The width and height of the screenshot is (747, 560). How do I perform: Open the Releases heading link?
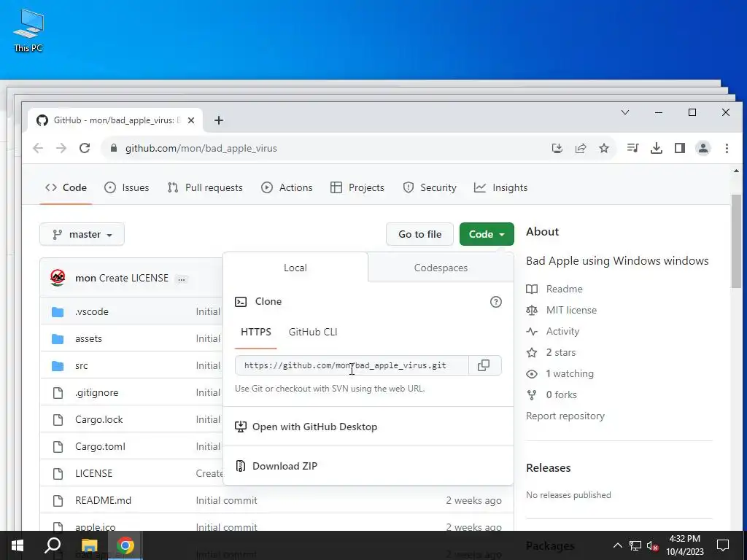click(x=549, y=468)
